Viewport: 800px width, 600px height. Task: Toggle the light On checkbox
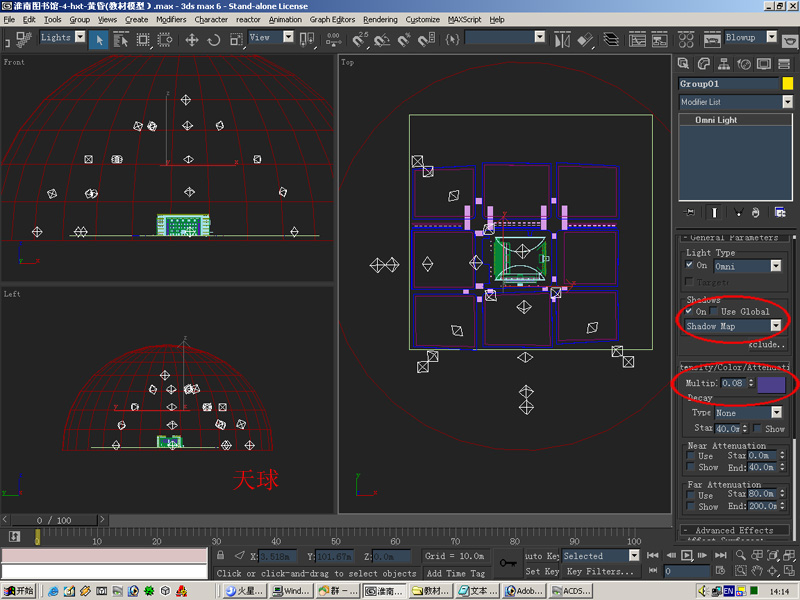pyautogui.click(x=689, y=265)
